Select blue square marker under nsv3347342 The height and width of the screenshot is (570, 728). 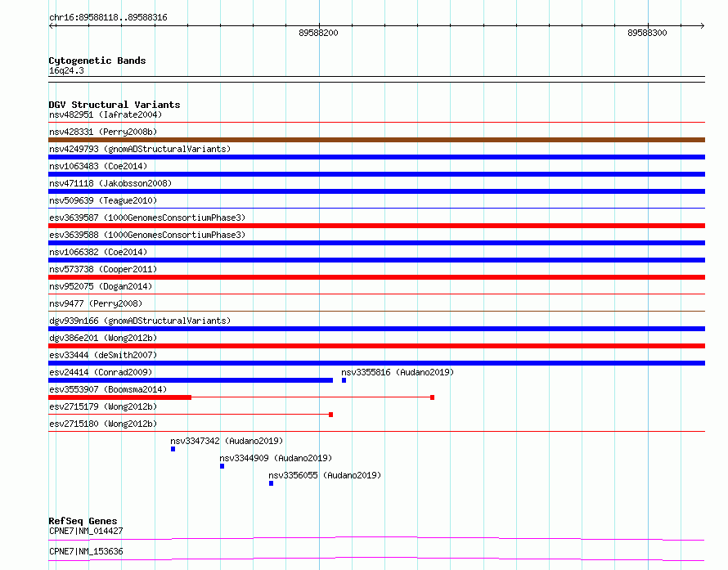173,449
